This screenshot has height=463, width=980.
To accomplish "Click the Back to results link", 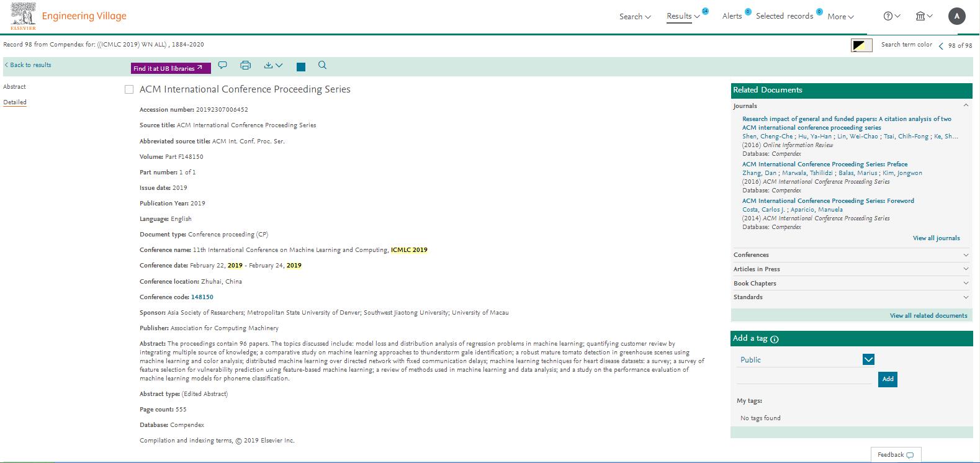I will [28, 65].
